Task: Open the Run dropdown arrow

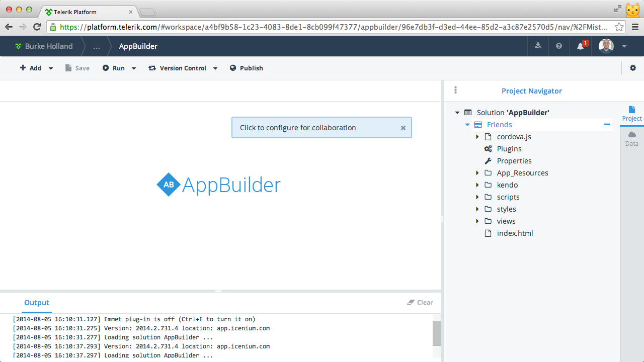Action: pyautogui.click(x=134, y=68)
